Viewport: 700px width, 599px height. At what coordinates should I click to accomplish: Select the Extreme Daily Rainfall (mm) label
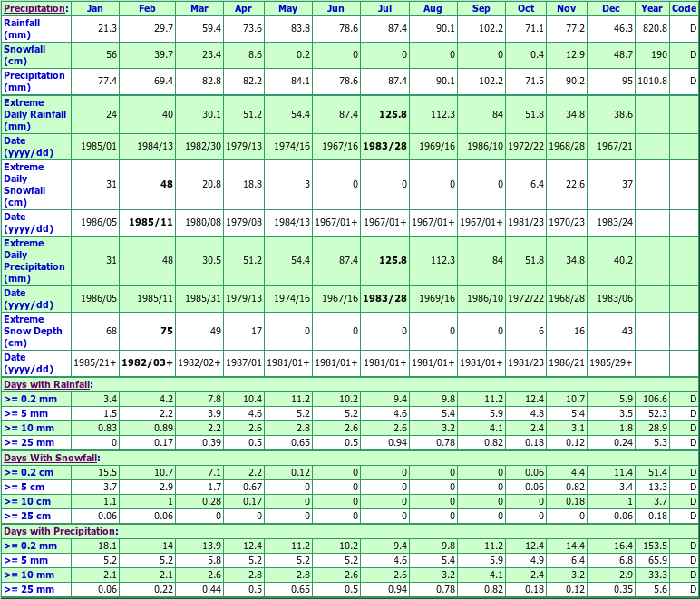(x=34, y=114)
